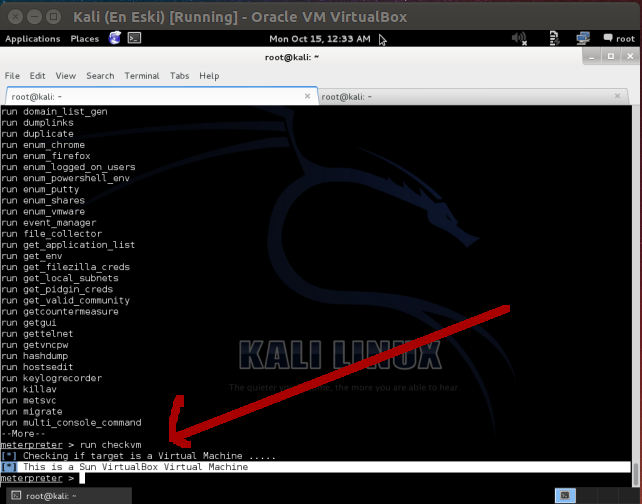
Task: Click the 'run keylogrecorder' line
Action: (51, 378)
